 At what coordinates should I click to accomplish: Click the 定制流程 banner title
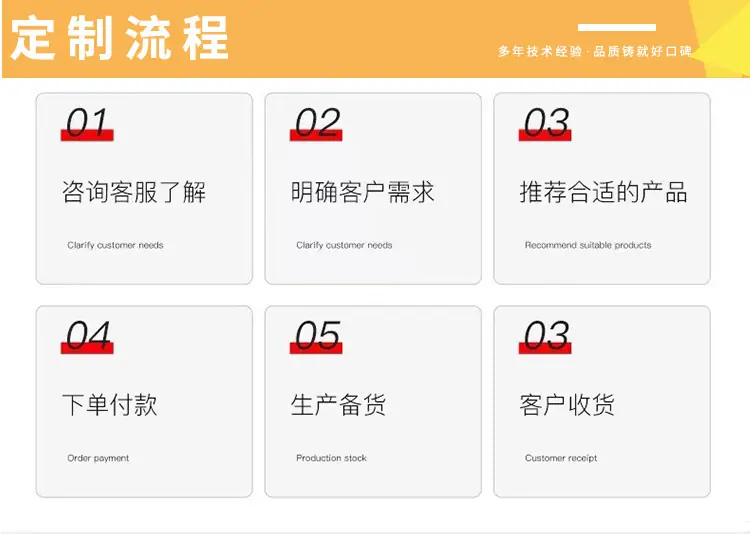120,38
